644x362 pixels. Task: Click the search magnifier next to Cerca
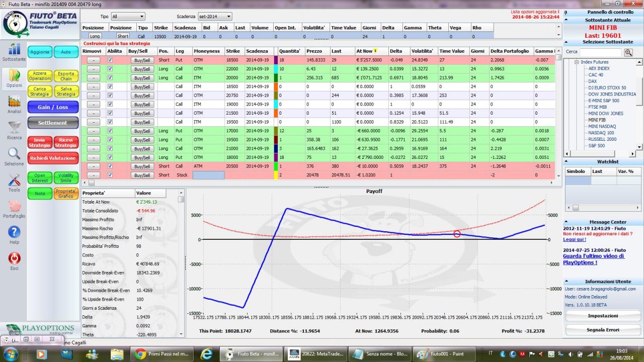[628, 52]
